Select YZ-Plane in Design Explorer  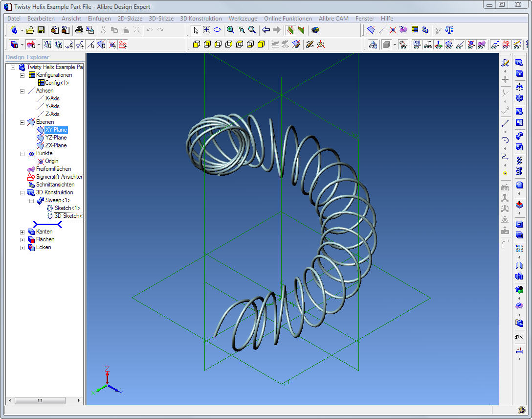[x=56, y=138]
